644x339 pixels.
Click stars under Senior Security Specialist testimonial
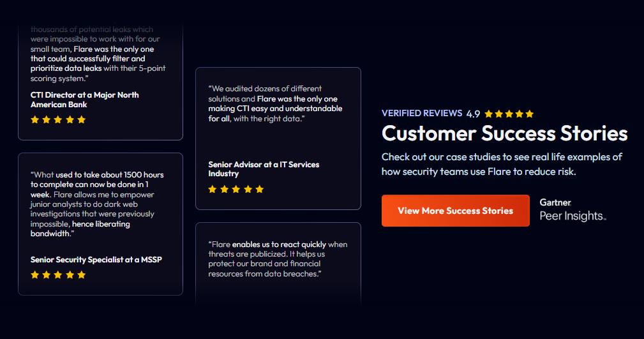click(x=58, y=275)
